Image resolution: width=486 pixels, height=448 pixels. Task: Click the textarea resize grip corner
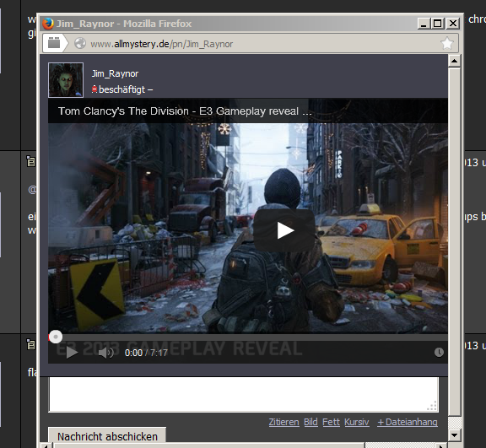tap(432, 406)
